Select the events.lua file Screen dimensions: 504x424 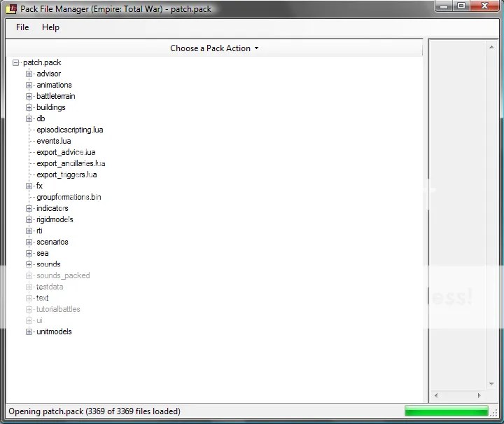[54, 141]
